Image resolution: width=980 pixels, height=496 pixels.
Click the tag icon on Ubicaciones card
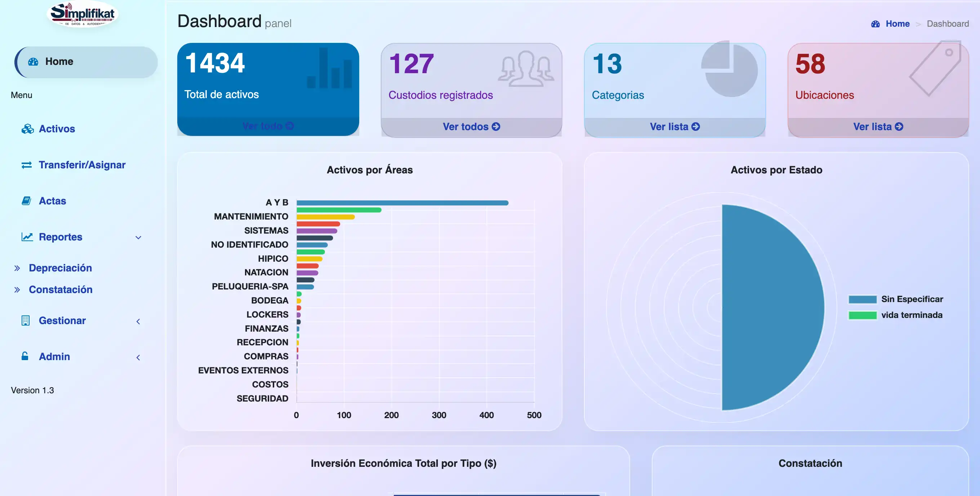click(935, 68)
